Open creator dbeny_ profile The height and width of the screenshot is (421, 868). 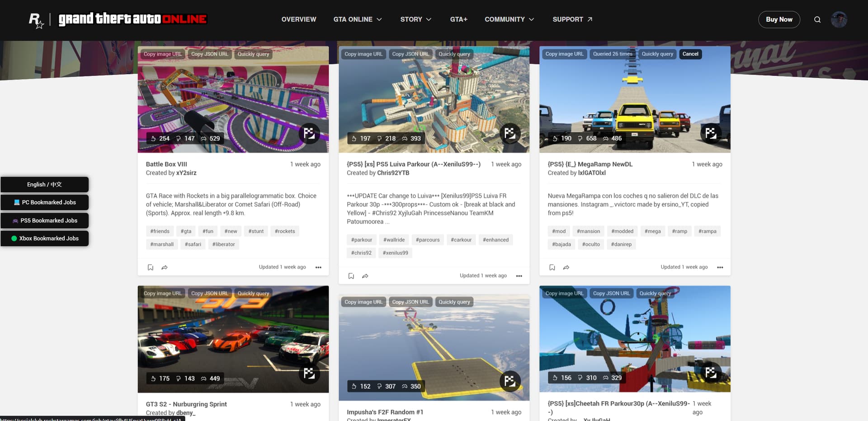tap(186, 413)
